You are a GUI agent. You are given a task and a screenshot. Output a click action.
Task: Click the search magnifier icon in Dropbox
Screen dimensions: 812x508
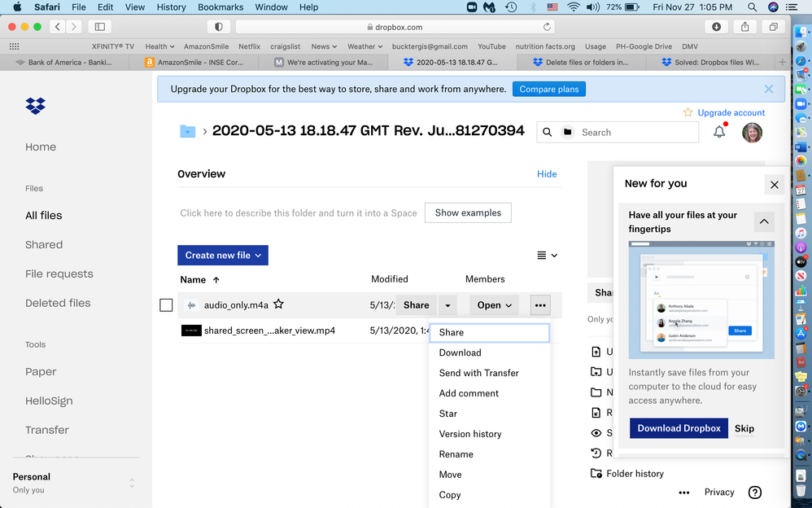[547, 132]
